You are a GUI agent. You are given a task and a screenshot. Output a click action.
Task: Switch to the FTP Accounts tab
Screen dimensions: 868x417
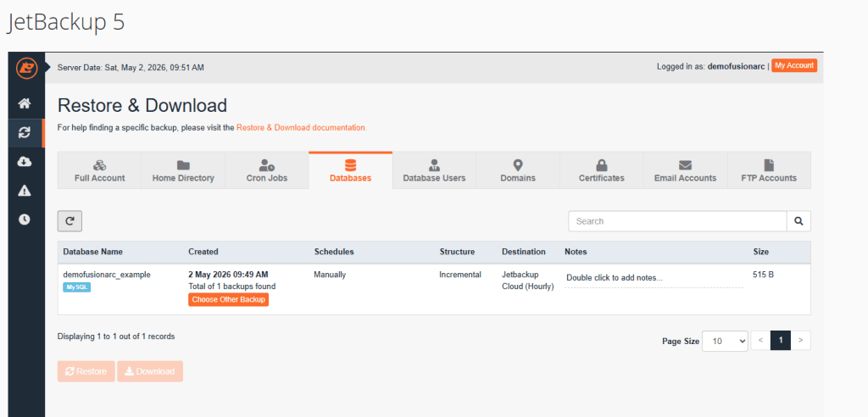pos(769,170)
